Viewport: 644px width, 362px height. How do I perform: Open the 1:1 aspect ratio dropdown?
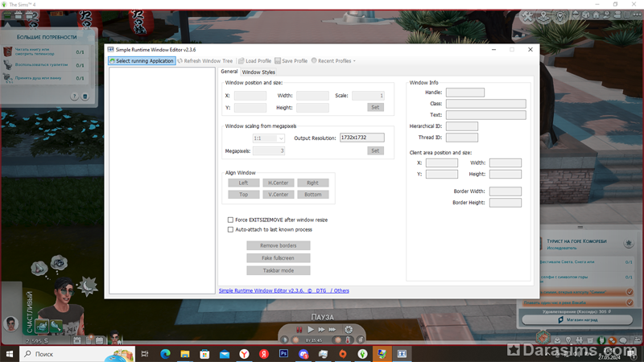click(x=269, y=138)
